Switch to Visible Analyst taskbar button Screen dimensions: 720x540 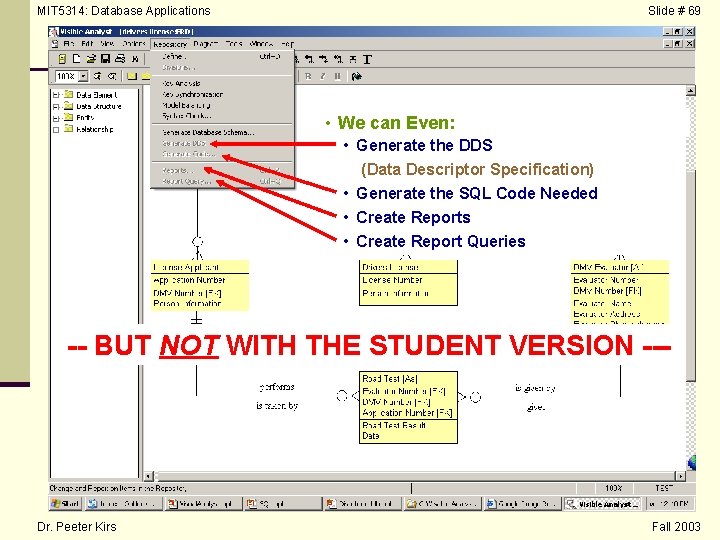click(603, 504)
